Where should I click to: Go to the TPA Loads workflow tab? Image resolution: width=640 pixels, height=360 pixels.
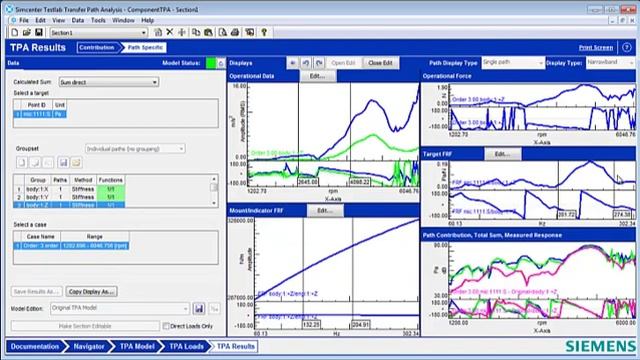[186, 346]
